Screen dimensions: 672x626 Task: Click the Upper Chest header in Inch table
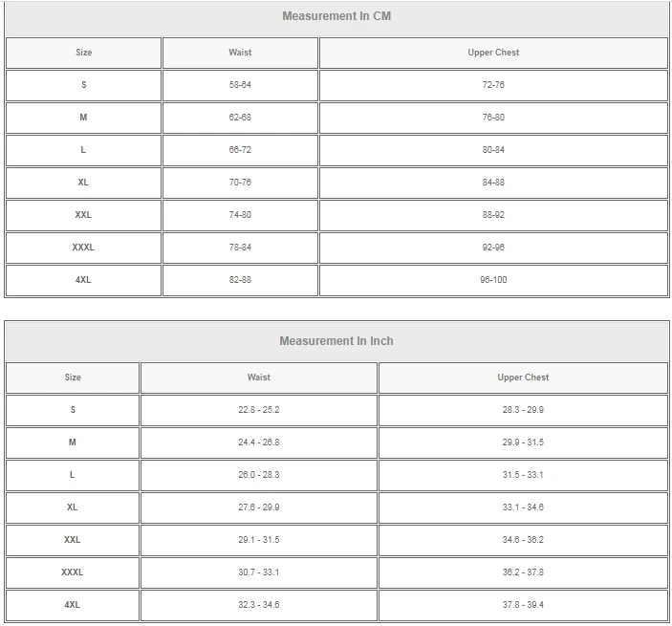point(523,378)
